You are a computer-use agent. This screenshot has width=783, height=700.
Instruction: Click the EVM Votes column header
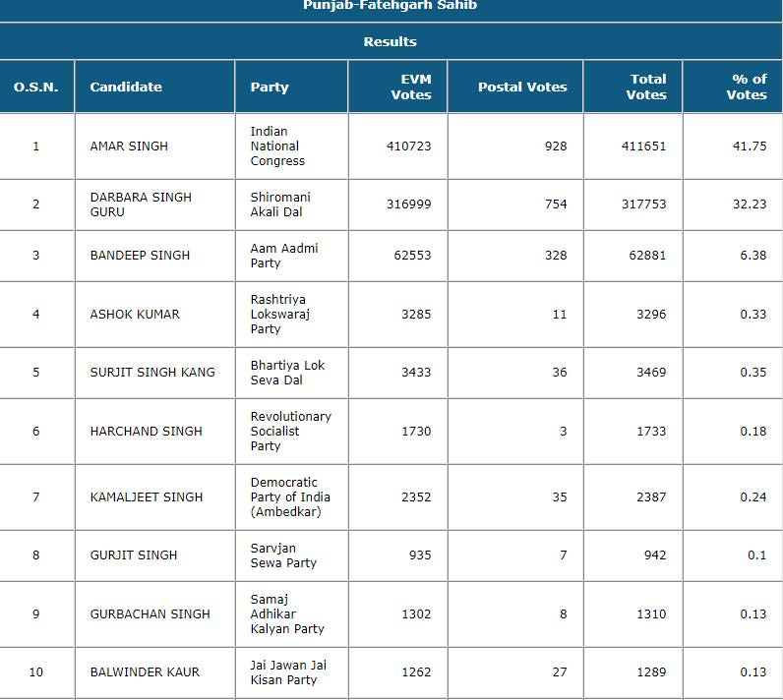[x=410, y=87]
